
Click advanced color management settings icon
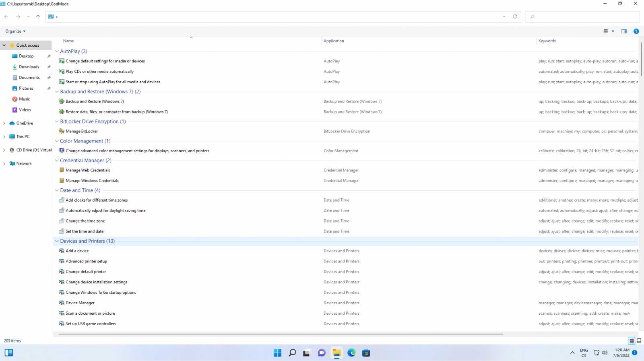[62, 151]
